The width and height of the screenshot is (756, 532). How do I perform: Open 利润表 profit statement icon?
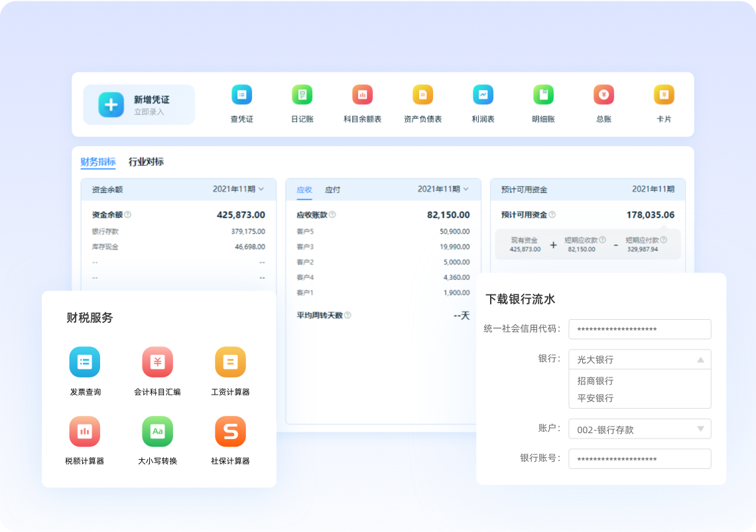(x=483, y=95)
